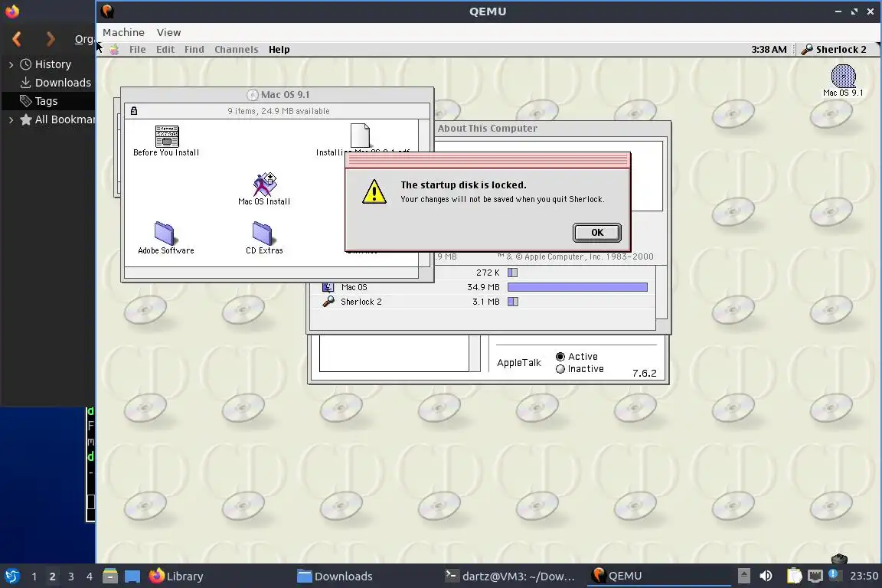Screen dimensions: 882x588
Task: Click the Library back arrow
Action: pos(17,39)
